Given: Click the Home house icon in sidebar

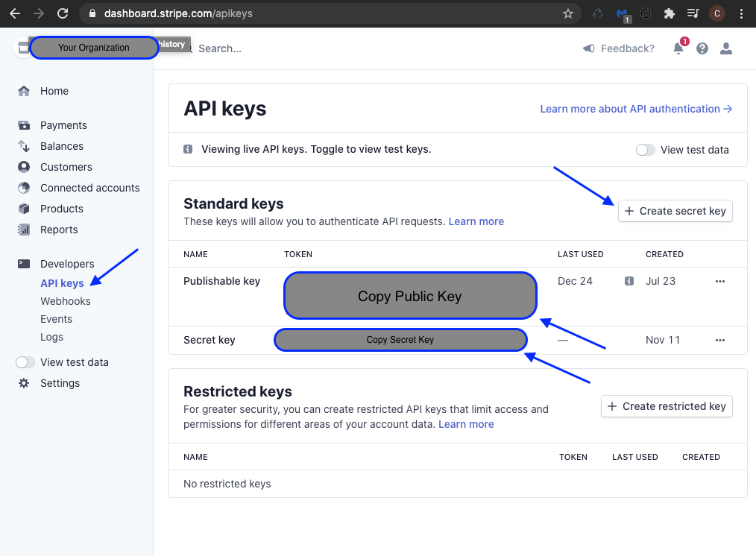Looking at the screenshot, I should coord(24,91).
